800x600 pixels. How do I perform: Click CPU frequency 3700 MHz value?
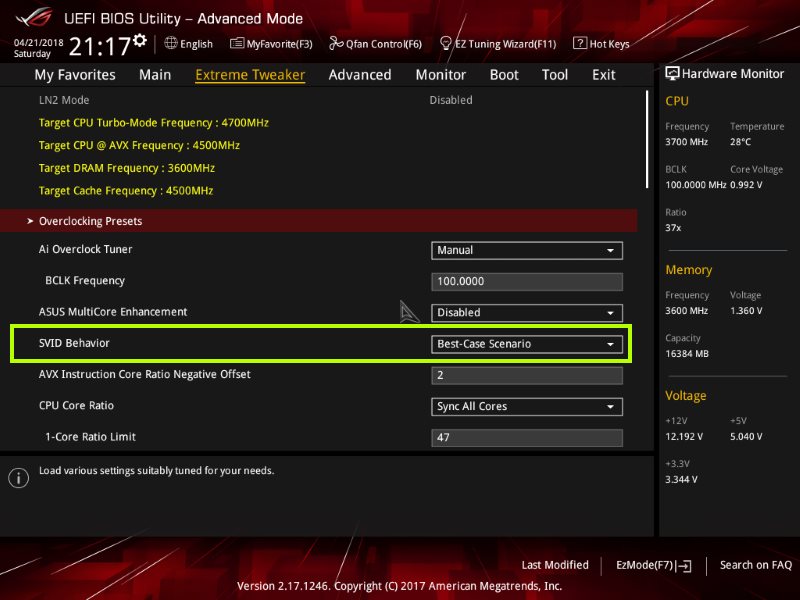tap(686, 142)
